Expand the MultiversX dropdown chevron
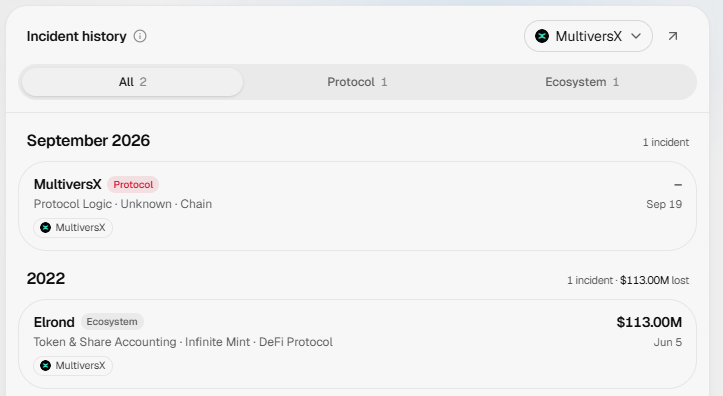The image size is (723, 396). point(636,36)
